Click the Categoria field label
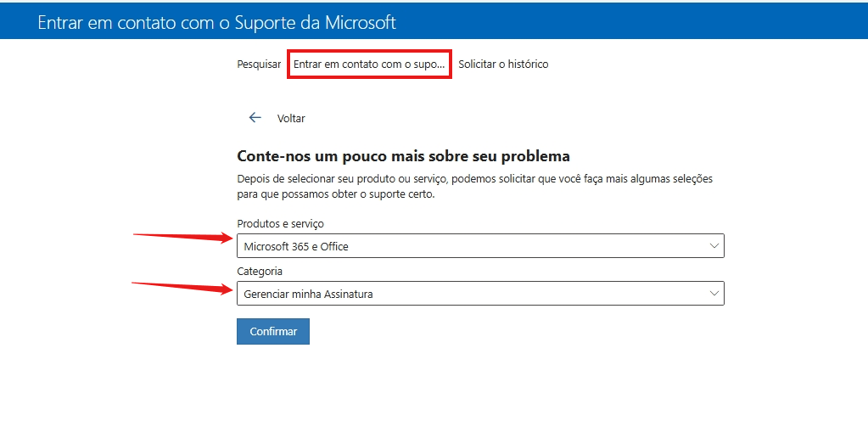 click(260, 272)
